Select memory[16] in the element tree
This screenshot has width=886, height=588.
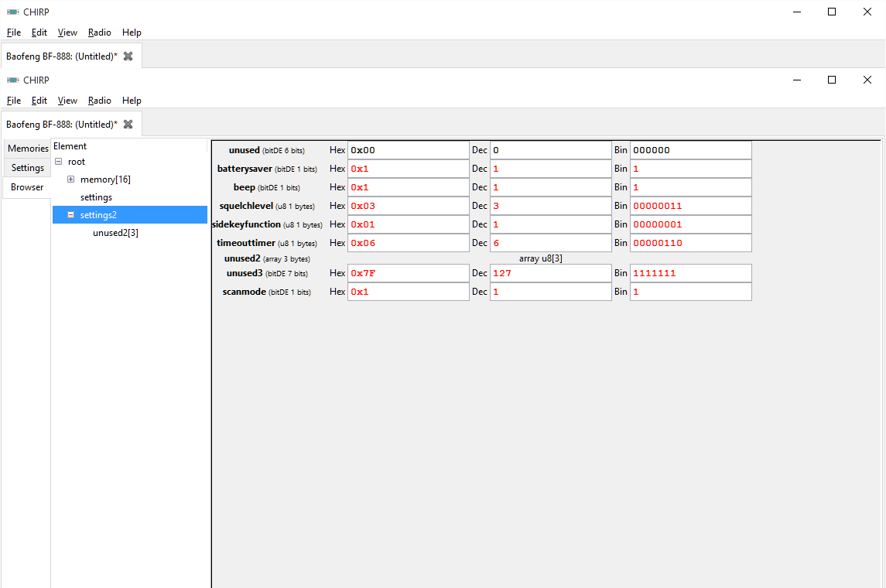coord(106,179)
